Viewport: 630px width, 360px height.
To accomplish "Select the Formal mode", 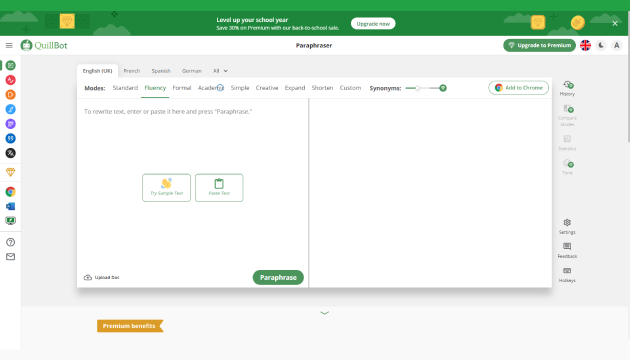I will (x=182, y=88).
